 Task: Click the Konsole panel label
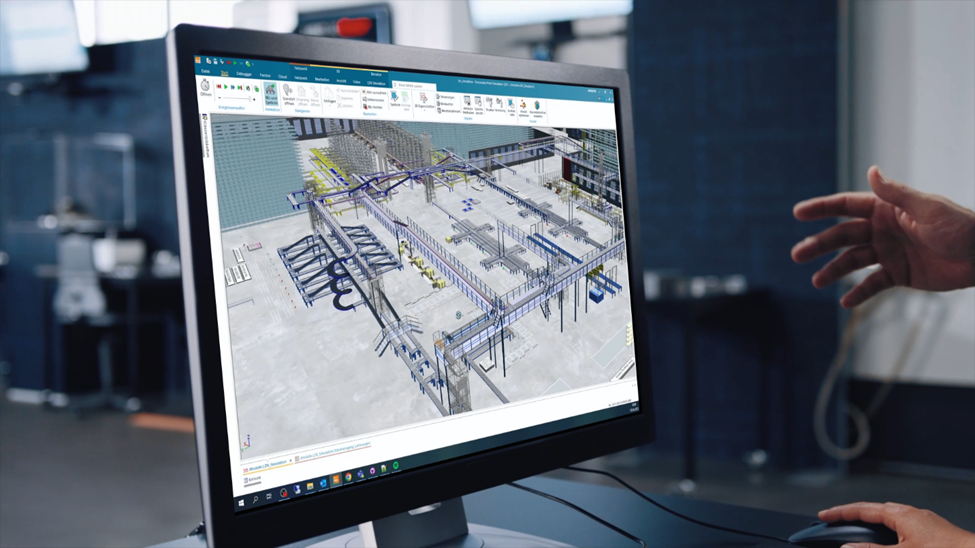tap(253, 480)
